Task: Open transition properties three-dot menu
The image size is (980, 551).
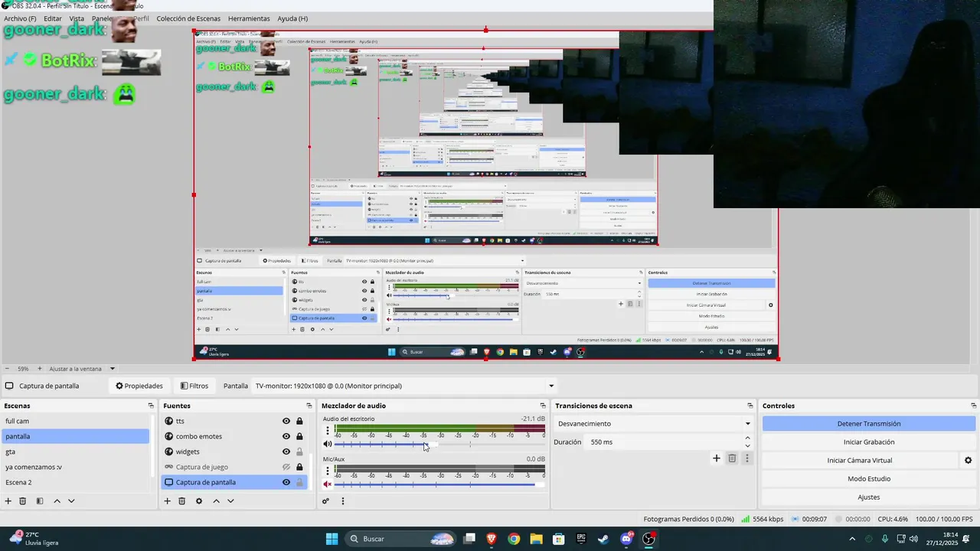Action: pos(747,458)
